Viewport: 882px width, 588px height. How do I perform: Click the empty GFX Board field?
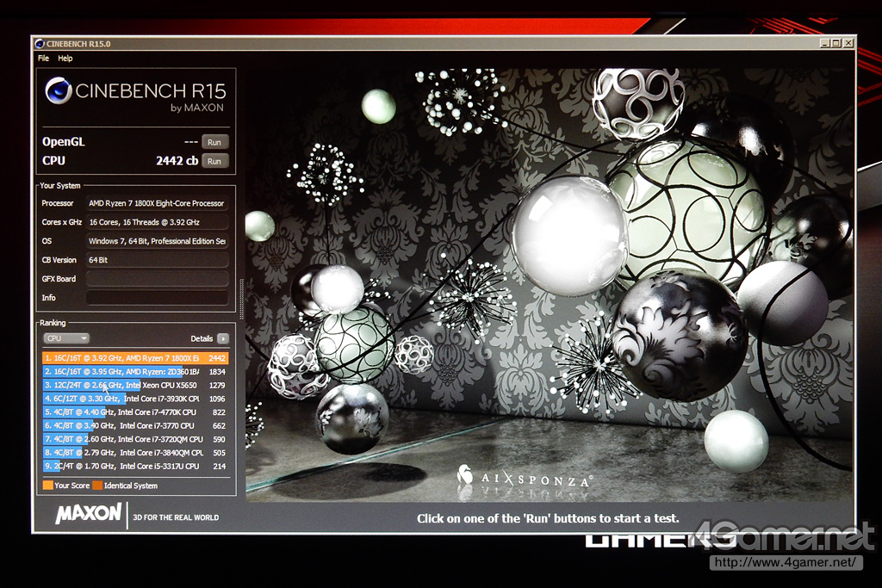point(157,279)
